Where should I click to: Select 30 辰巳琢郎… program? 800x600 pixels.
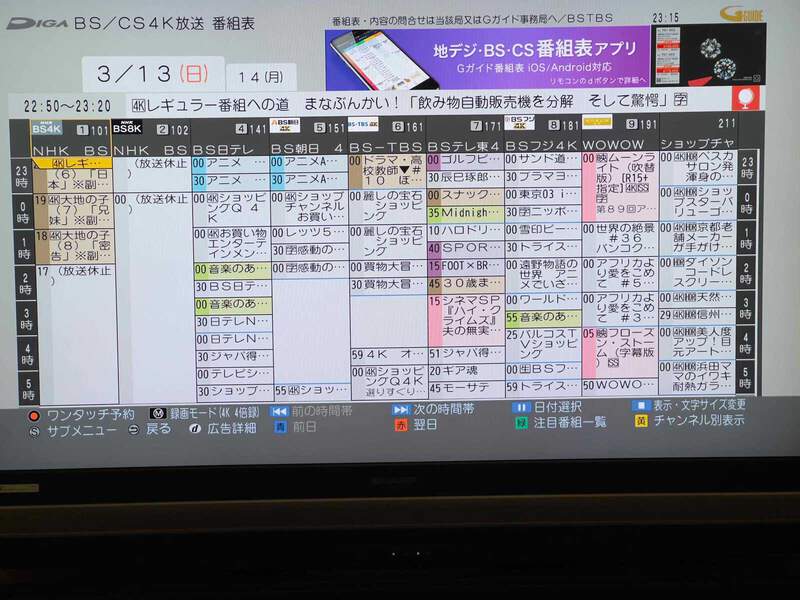465,178
